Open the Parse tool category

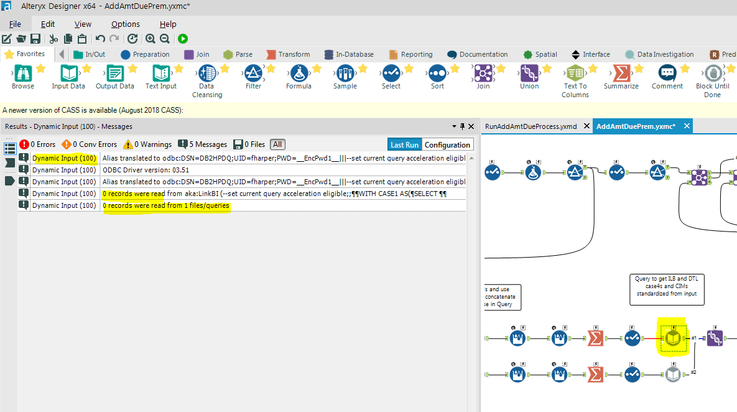(238, 54)
